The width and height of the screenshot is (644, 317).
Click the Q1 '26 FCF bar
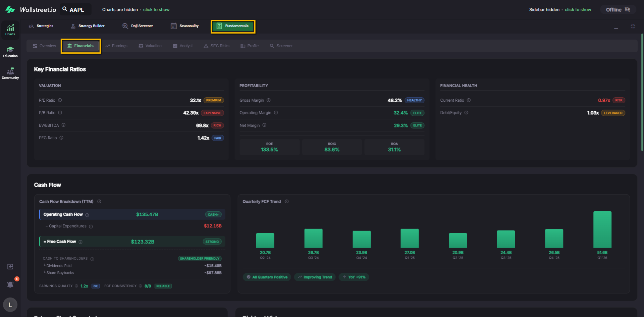pos(602,229)
